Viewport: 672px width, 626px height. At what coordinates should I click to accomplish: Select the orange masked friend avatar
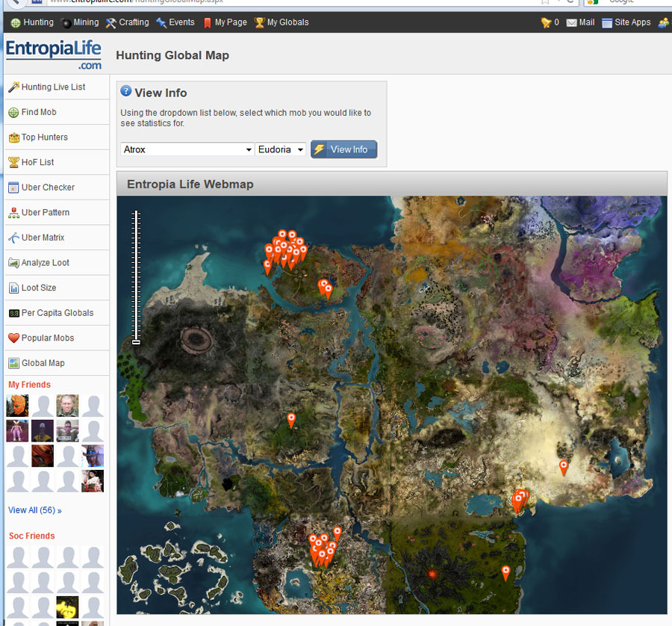point(18,406)
